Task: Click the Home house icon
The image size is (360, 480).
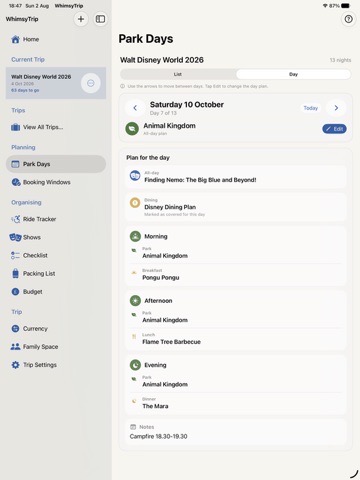Action: coord(15,39)
